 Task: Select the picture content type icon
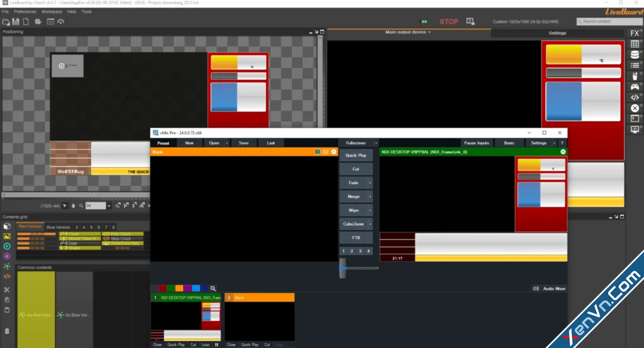7,236
